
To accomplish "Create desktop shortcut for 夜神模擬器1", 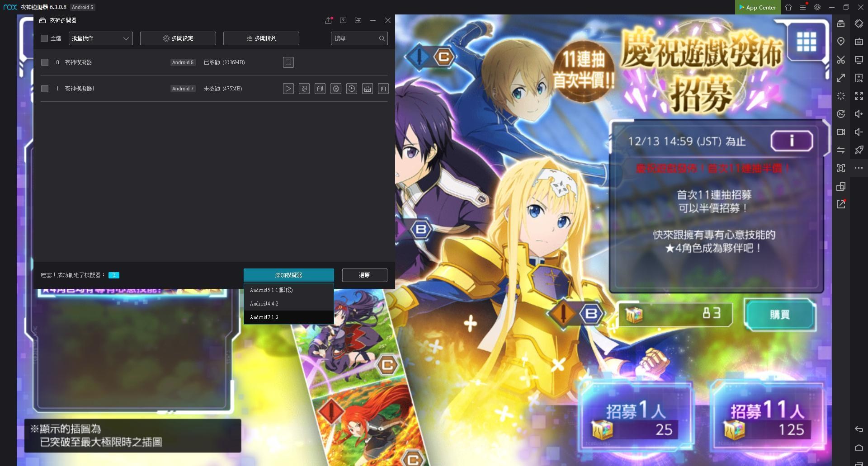I will [x=304, y=89].
